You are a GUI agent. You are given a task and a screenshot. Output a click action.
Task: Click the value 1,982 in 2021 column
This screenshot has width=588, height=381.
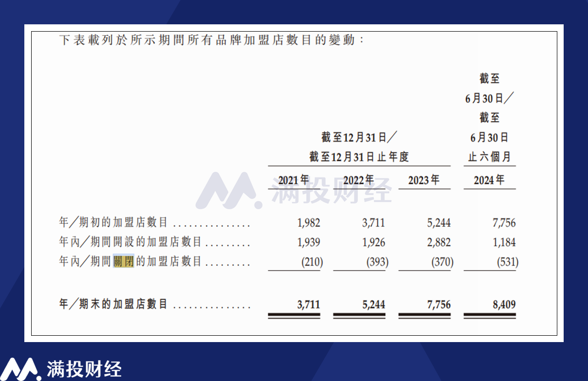pyautogui.click(x=309, y=223)
